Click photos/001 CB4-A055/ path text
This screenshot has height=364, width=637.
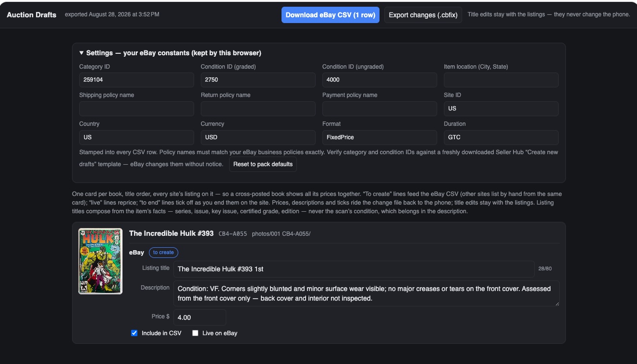pos(281,234)
